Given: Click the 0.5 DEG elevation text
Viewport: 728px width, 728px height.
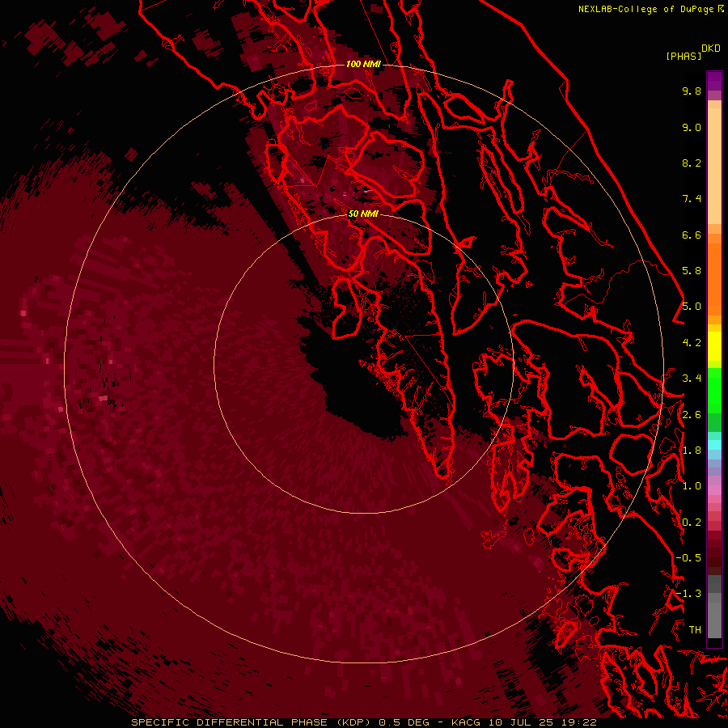Looking at the screenshot, I should point(404,722).
